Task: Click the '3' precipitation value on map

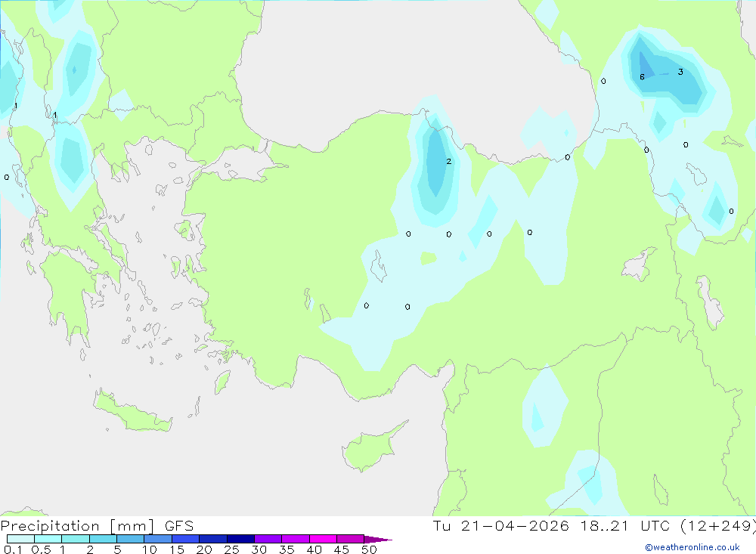Action: coord(680,72)
